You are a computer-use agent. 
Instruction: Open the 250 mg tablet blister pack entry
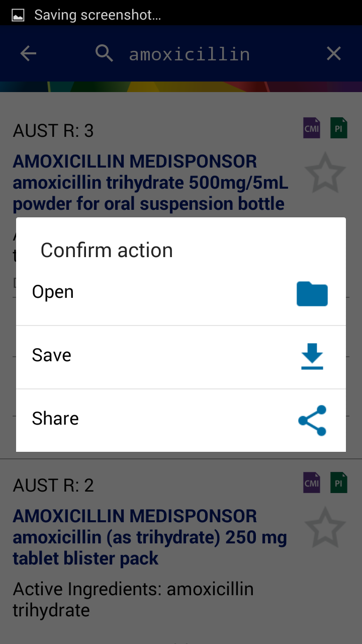point(150,537)
